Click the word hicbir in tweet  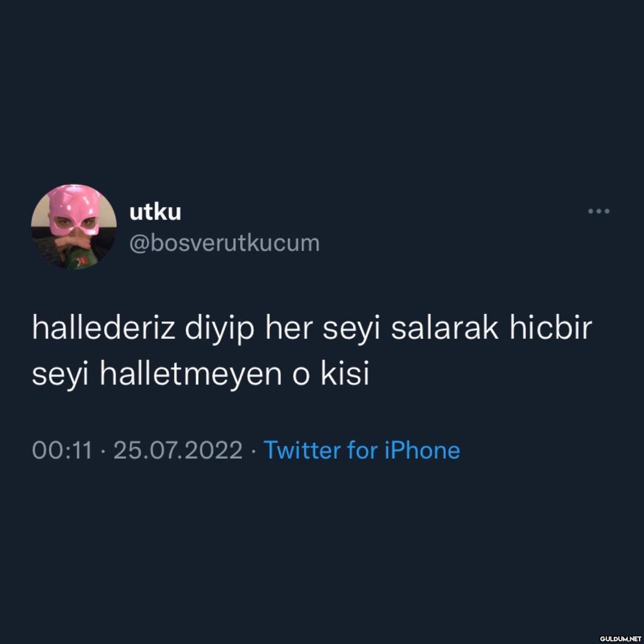point(551,328)
